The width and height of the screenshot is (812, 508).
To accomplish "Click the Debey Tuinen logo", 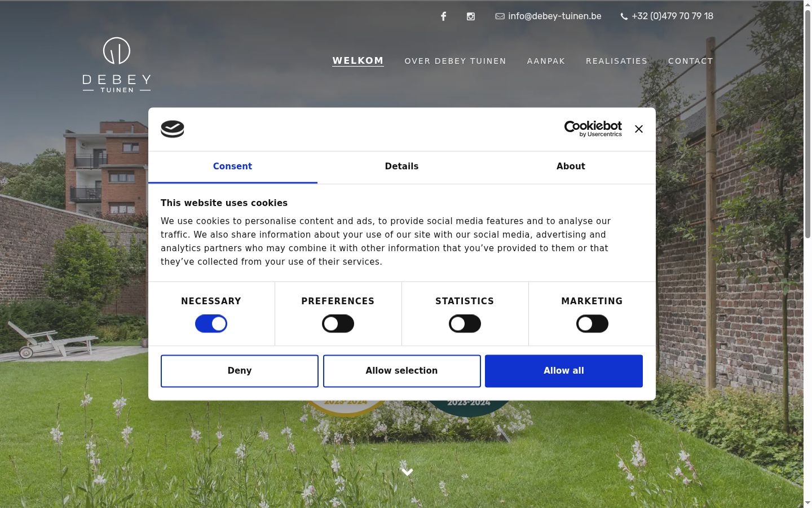I will pos(117,65).
